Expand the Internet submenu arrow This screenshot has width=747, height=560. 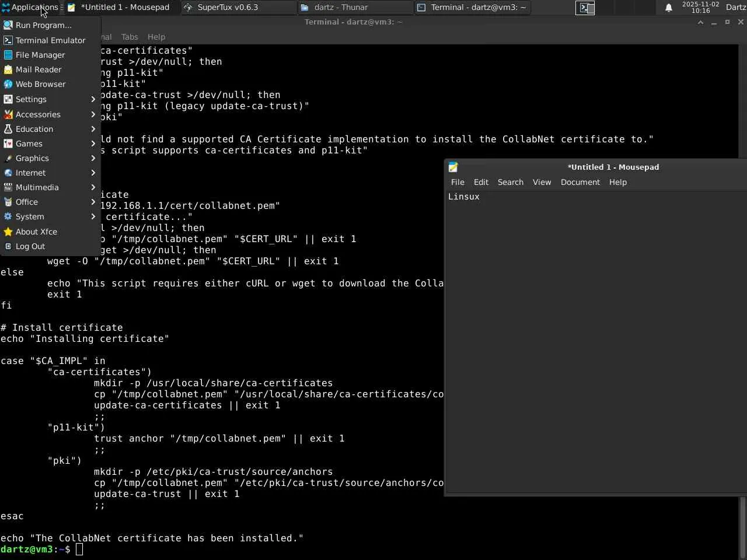coord(93,173)
